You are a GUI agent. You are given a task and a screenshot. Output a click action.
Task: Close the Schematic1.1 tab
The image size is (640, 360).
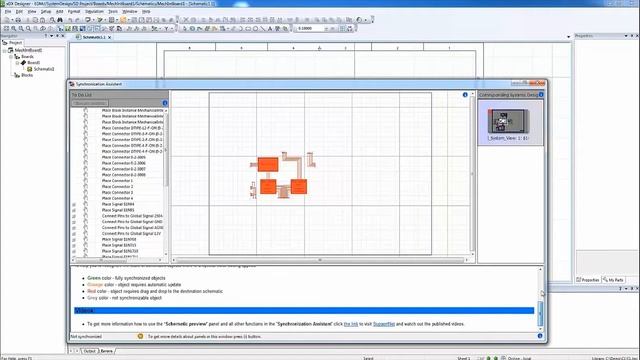[109, 37]
